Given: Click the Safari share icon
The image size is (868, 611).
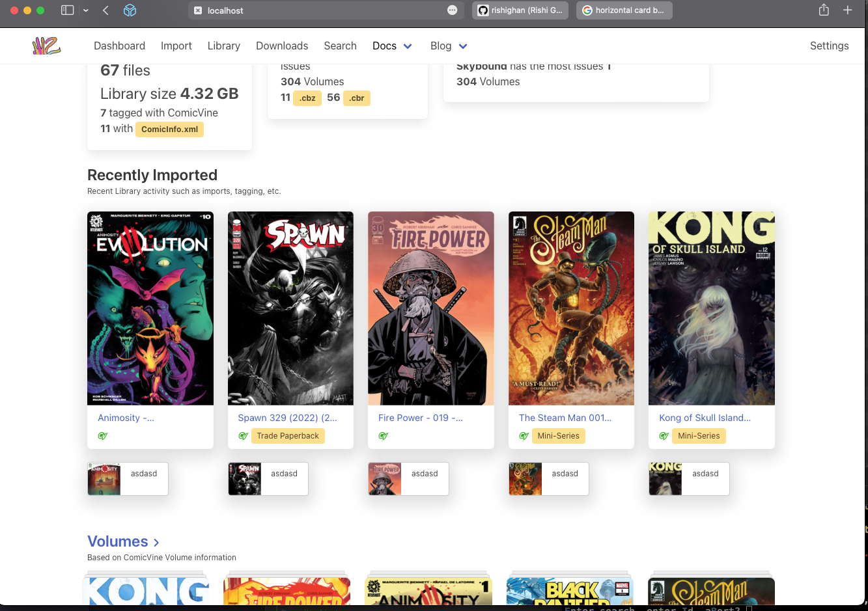Looking at the screenshot, I should pos(824,10).
